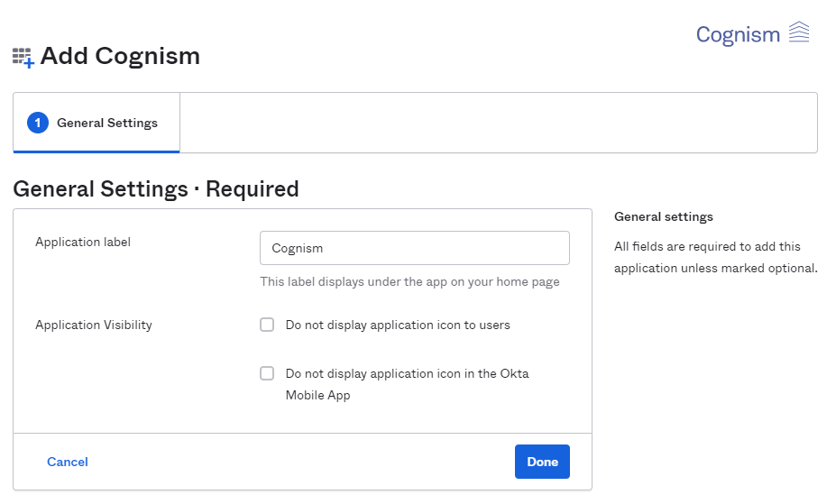Viewport: 836px width, 504px height.
Task: Click the General Settings · Required heading
Action: tap(156, 189)
